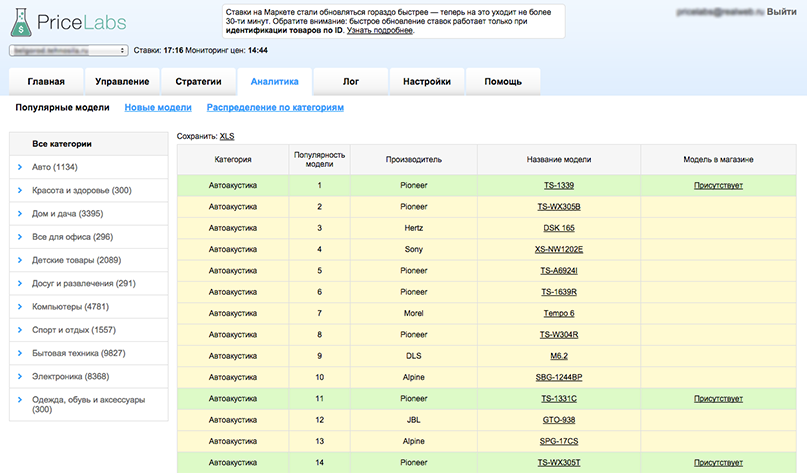Open model link DSK 165
The width and height of the screenshot is (807, 473).
click(x=559, y=228)
